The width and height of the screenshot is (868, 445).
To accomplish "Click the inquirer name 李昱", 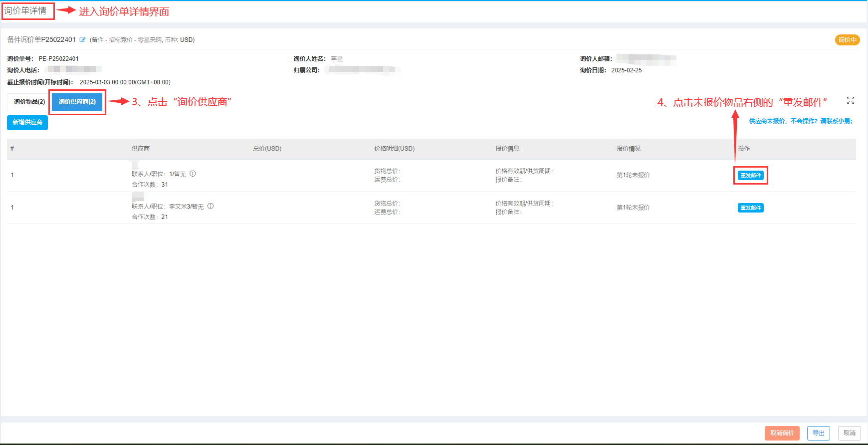I will pyautogui.click(x=337, y=59).
